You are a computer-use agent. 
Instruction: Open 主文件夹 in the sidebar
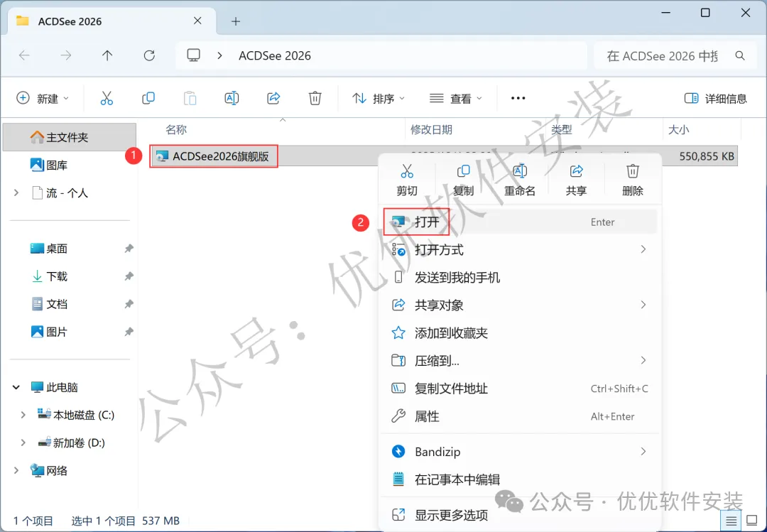70,137
